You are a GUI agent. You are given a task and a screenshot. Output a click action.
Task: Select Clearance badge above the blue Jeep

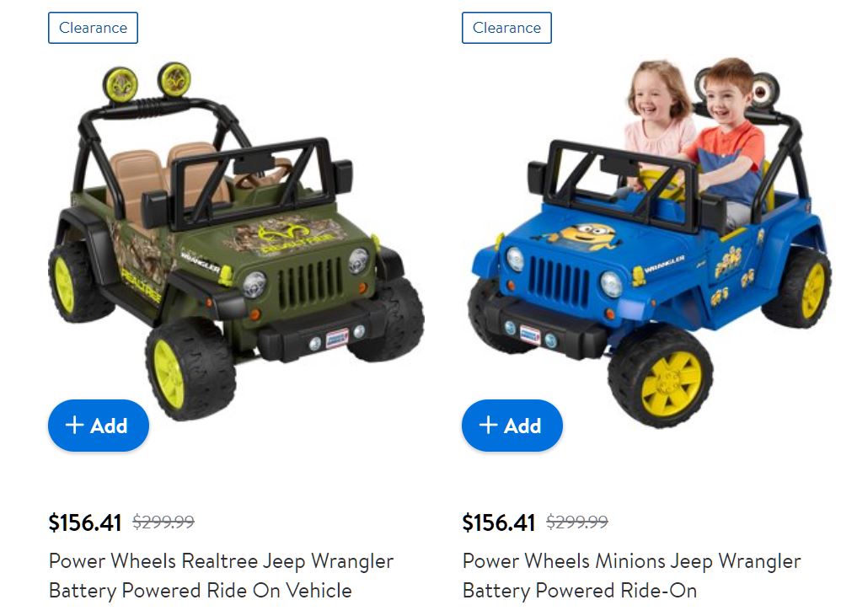(x=506, y=28)
